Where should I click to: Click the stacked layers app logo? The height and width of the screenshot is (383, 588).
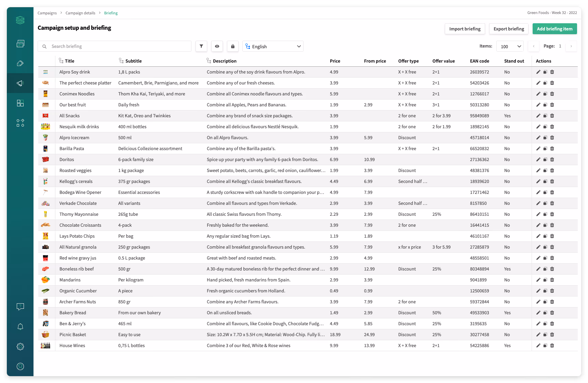click(x=20, y=20)
